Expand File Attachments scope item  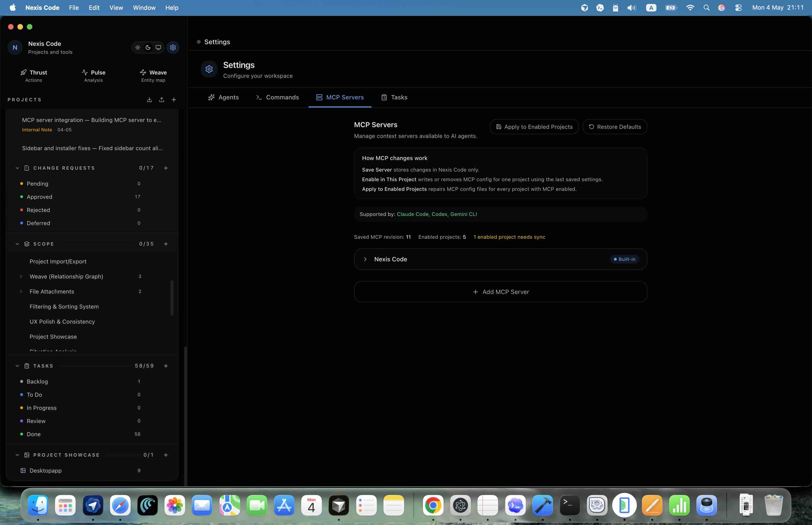[21, 291]
